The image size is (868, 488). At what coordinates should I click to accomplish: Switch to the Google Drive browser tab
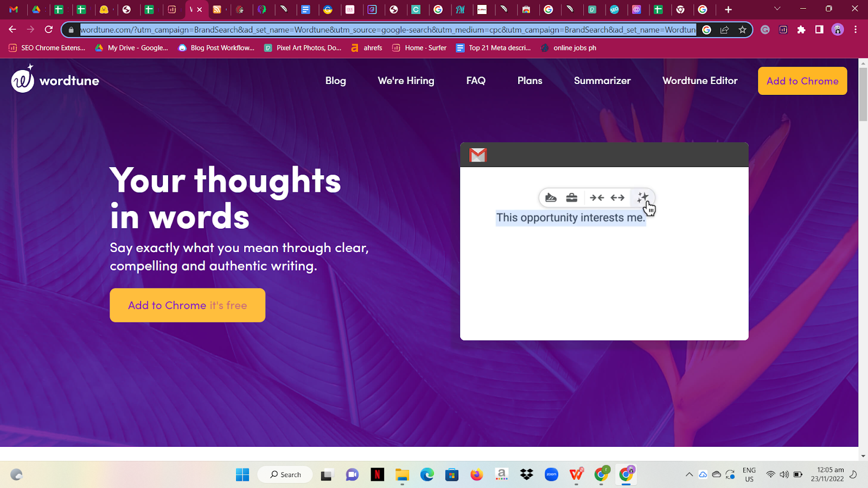(x=36, y=9)
